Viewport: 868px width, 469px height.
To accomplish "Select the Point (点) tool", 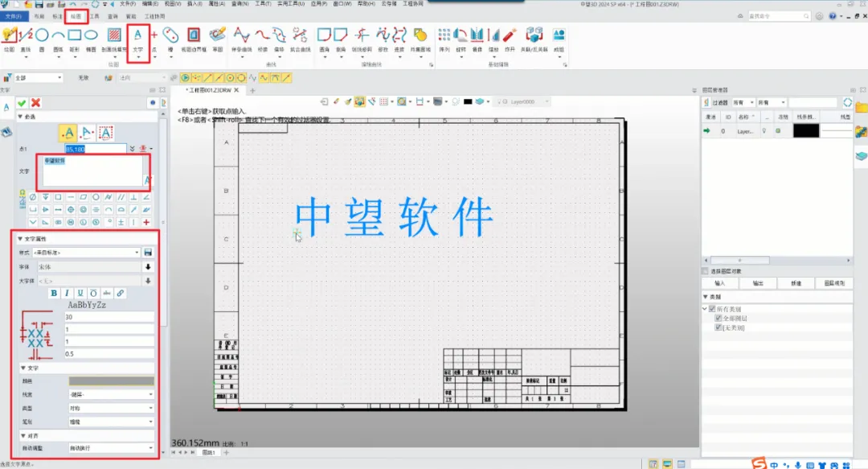I will click(154, 36).
